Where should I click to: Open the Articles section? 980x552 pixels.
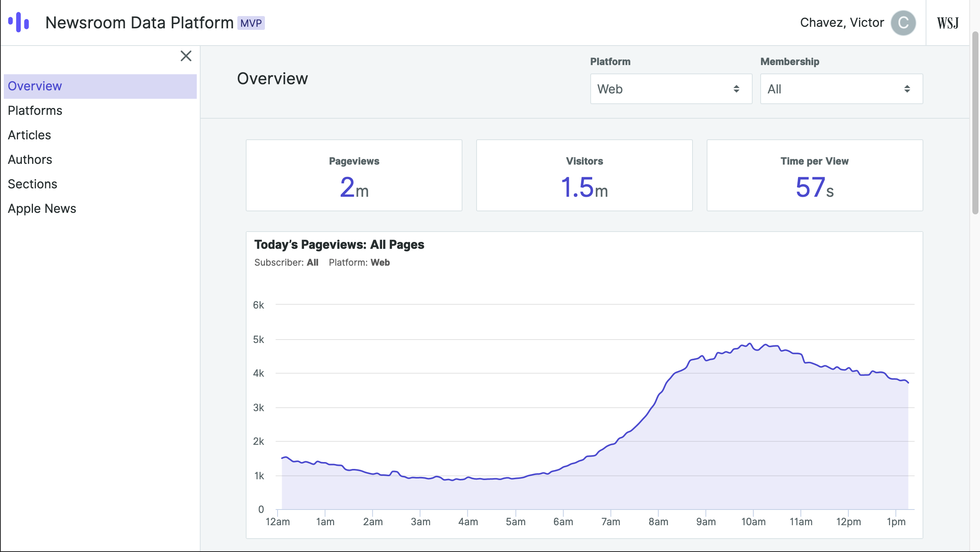(29, 135)
